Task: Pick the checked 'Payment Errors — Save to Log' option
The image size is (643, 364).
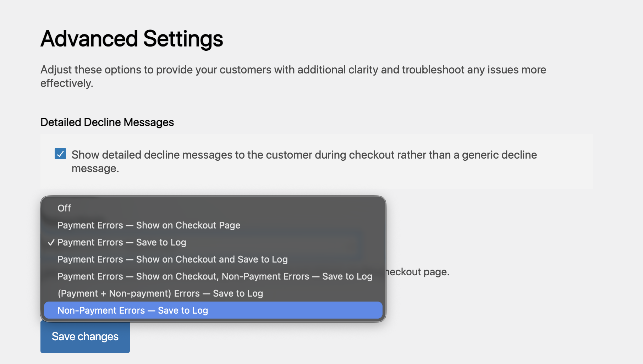Action: (122, 242)
